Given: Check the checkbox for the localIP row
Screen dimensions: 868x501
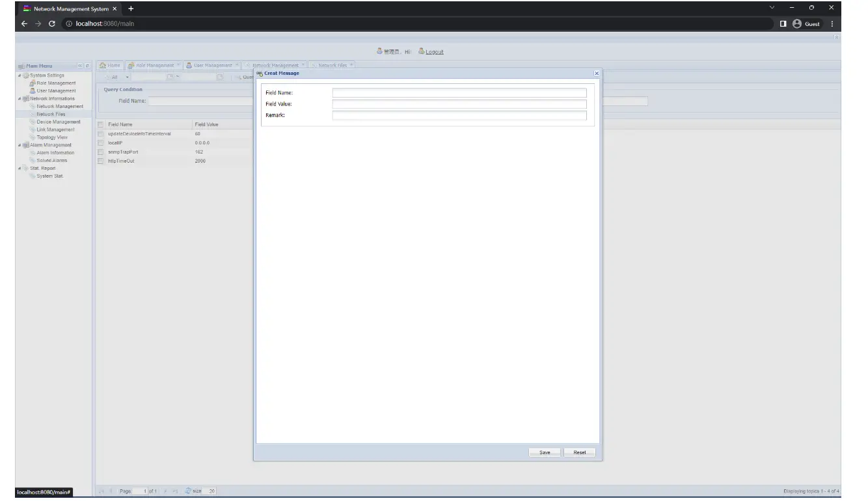Looking at the screenshot, I should pos(100,142).
